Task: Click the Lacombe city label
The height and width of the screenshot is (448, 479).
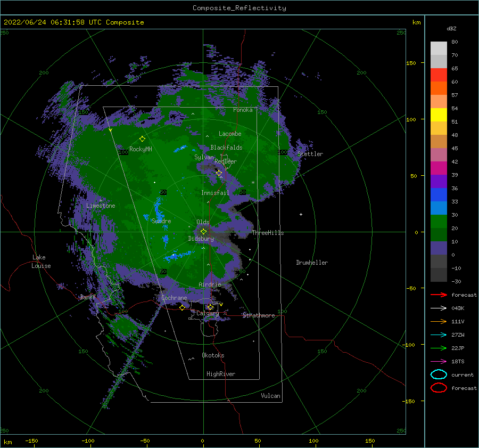Action: [x=230, y=134]
